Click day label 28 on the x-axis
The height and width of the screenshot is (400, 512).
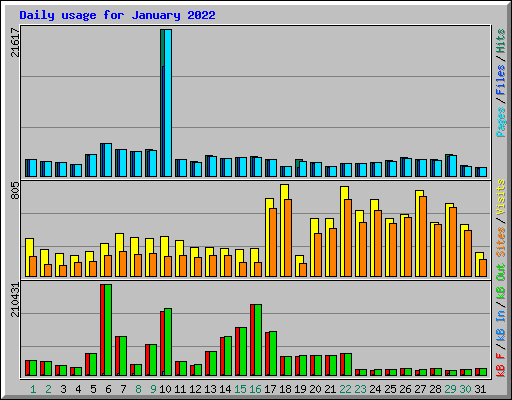[x=435, y=389]
